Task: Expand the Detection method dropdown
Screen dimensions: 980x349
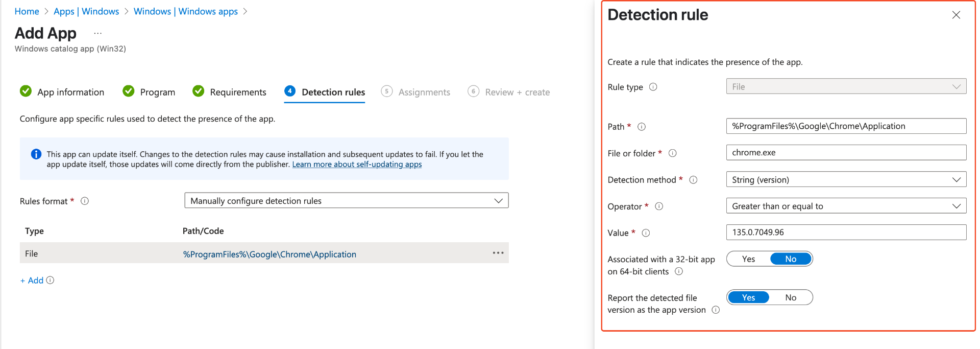Action: [x=846, y=180]
